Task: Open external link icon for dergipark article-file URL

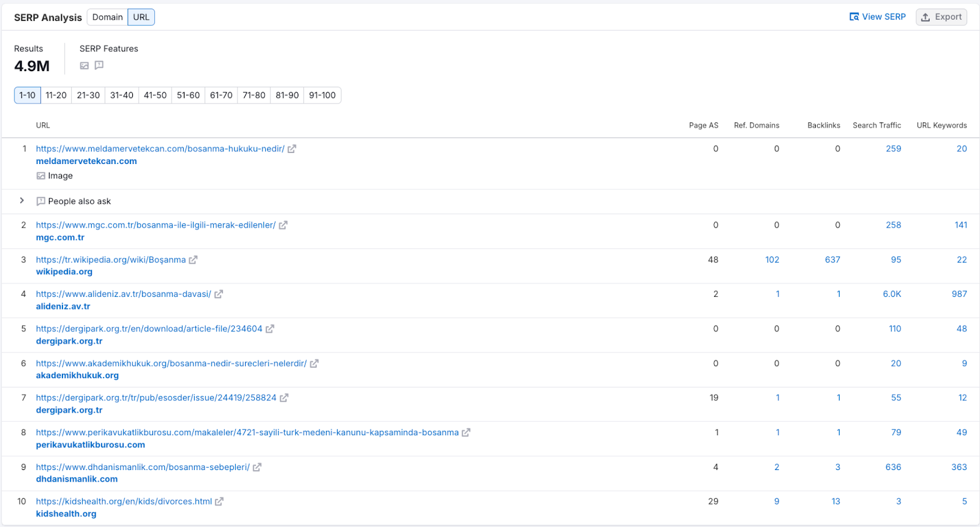Action: coord(270,329)
